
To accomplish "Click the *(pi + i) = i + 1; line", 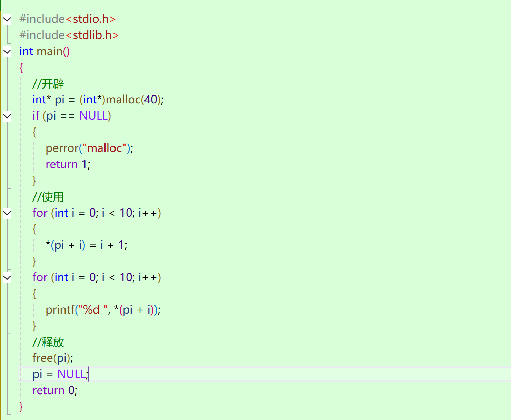I will pyautogui.click(x=86, y=245).
